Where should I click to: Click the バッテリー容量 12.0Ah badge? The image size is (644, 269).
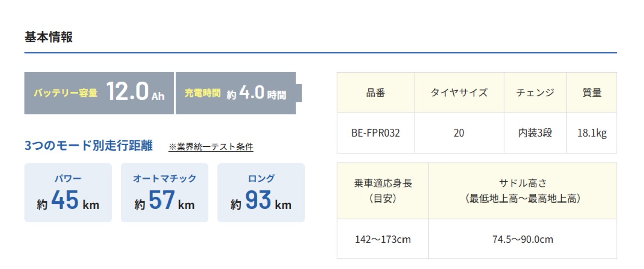99,93
